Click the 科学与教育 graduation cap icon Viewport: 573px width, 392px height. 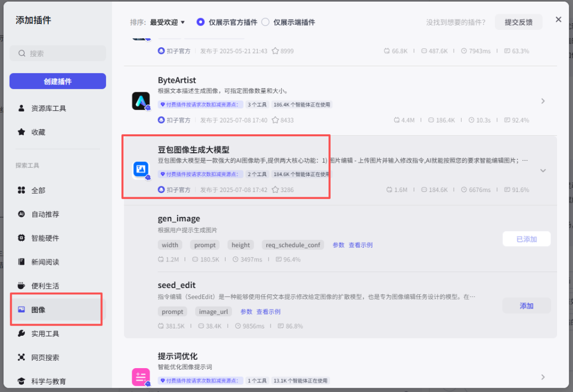21,381
